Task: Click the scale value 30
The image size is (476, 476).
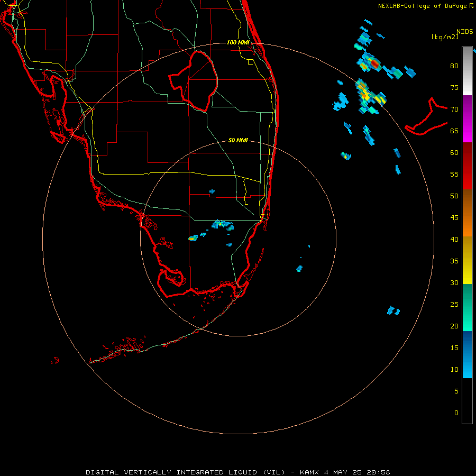Action: pos(454,282)
